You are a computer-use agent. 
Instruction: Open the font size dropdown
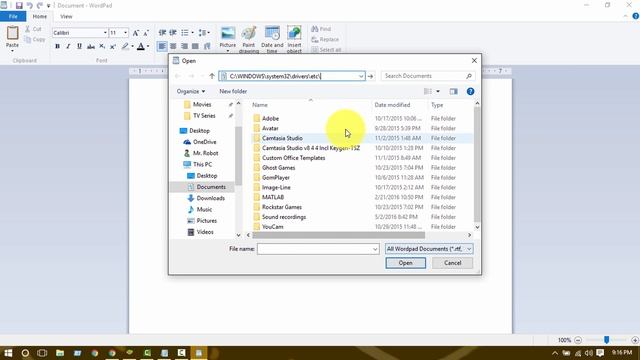(125, 33)
